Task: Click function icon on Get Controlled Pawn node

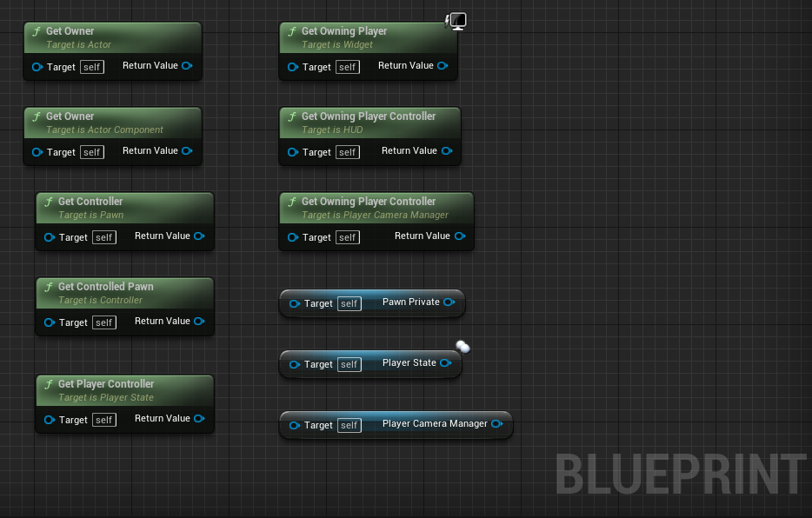Action: pyautogui.click(x=49, y=287)
